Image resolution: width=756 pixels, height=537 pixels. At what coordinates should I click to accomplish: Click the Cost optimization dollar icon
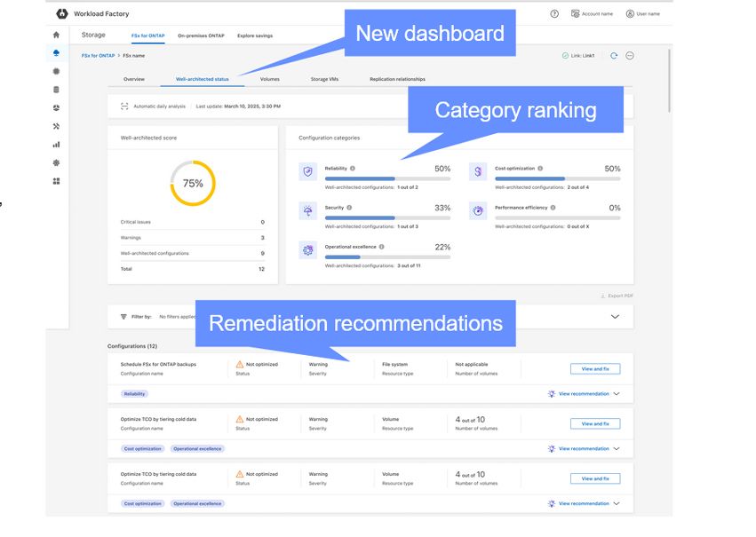click(478, 171)
